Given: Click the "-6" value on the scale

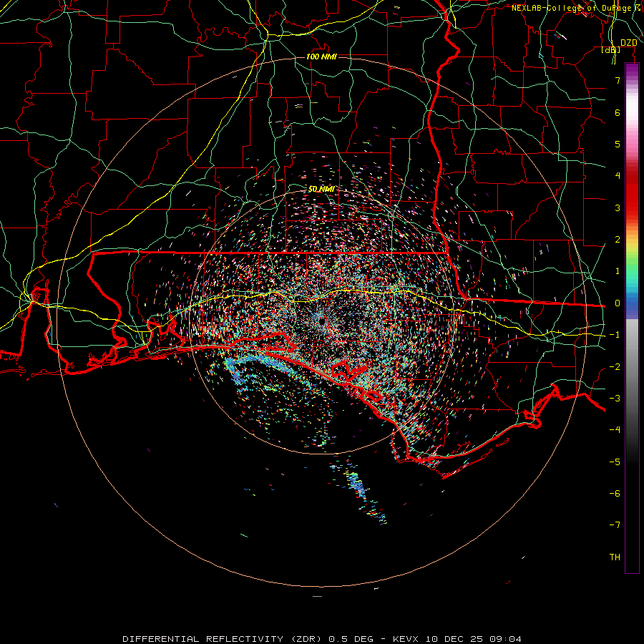Looking at the screenshot, I should pyautogui.click(x=615, y=494).
